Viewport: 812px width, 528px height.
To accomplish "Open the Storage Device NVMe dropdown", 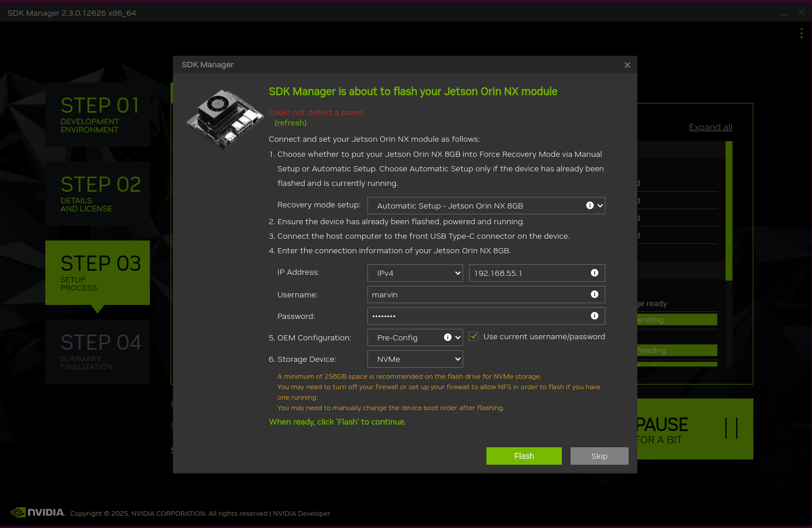I will point(415,359).
